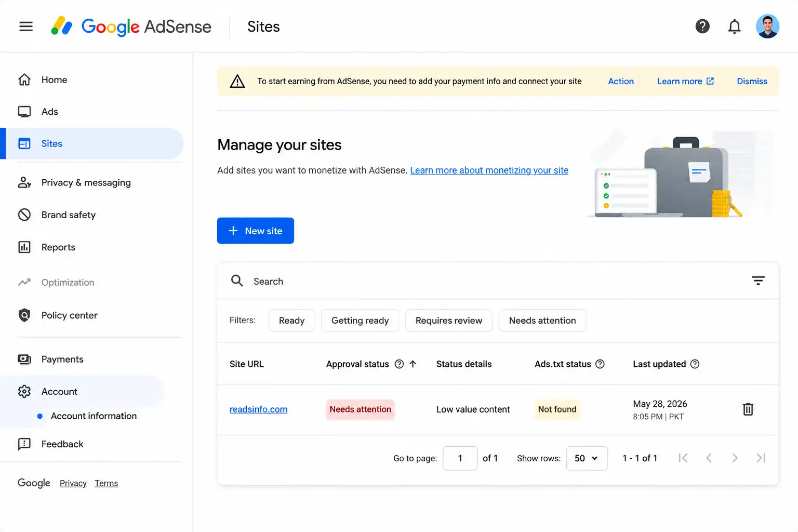Dismiss the payment info banner

[x=752, y=81]
